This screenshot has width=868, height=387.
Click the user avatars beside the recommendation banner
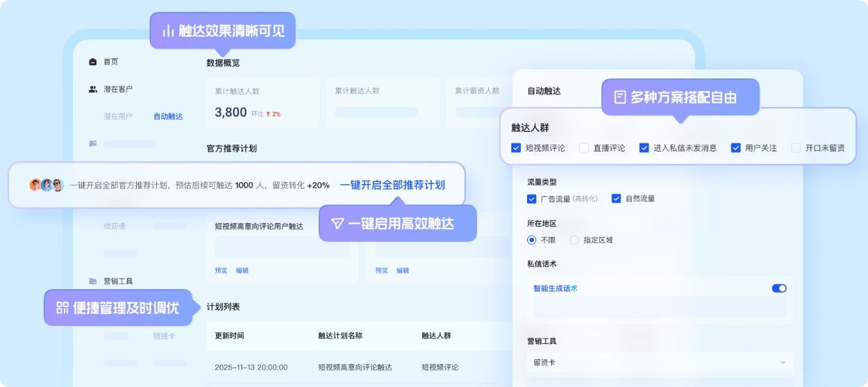coord(47,186)
